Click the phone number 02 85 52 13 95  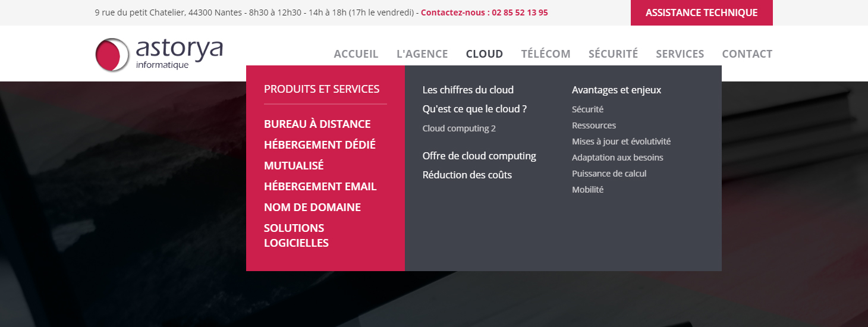520,12
